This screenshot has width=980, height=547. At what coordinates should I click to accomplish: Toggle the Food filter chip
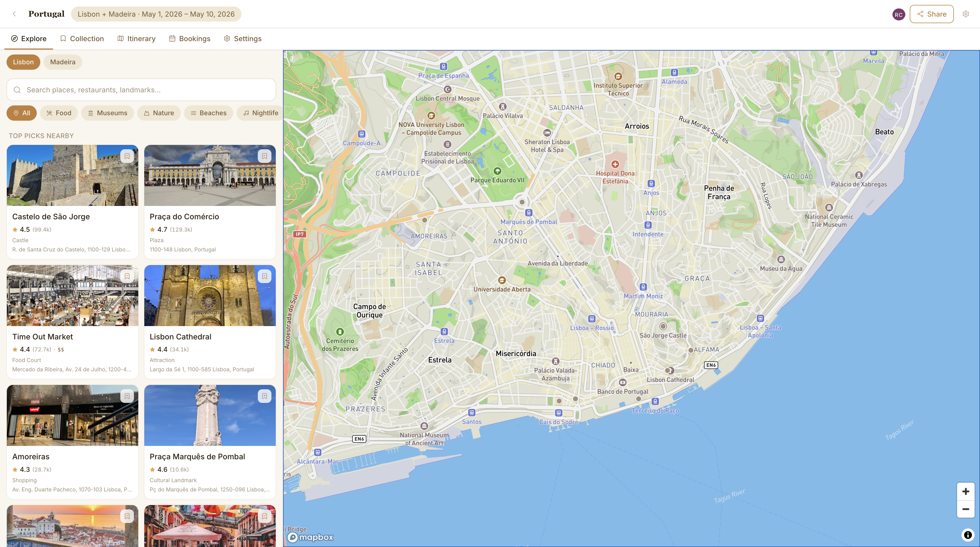tap(59, 113)
